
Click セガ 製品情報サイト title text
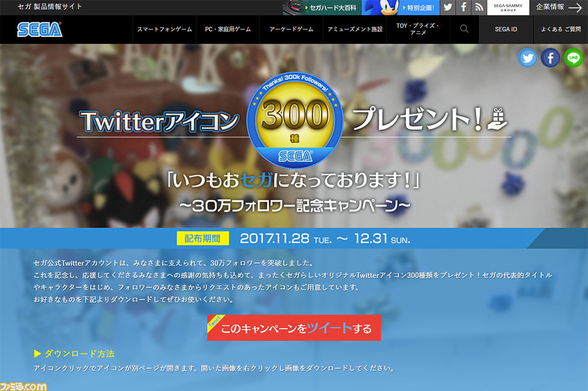click(49, 6)
